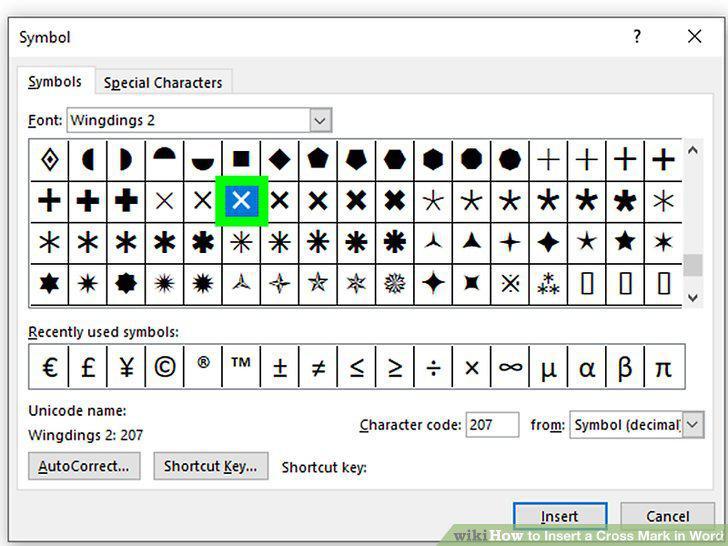Select the black diamond symbol
Viewport: 728px width, 546px height.
click(x=280, y=160)
